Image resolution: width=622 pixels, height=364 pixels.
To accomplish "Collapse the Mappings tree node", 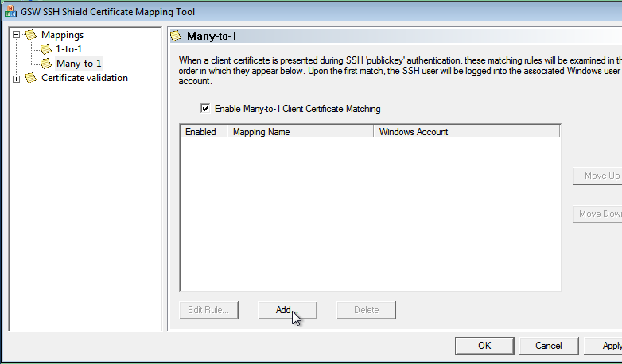I will click(x=16, y=35).
